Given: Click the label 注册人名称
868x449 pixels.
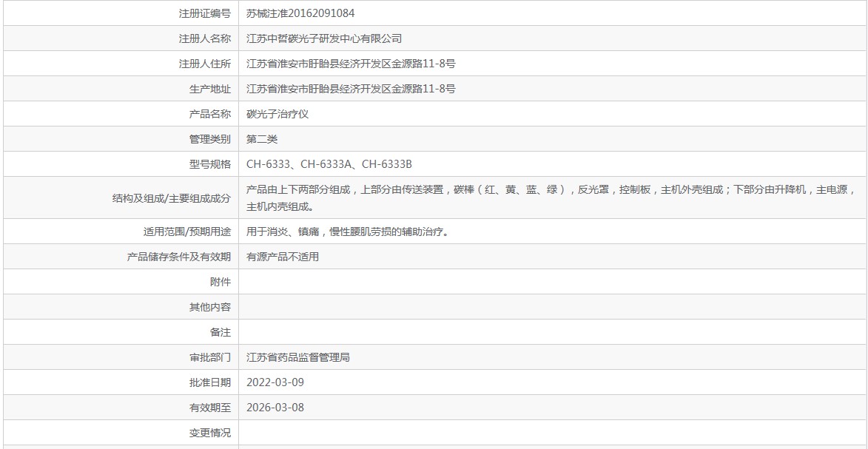Looking at the screenshot, I should tap(204, 38).
